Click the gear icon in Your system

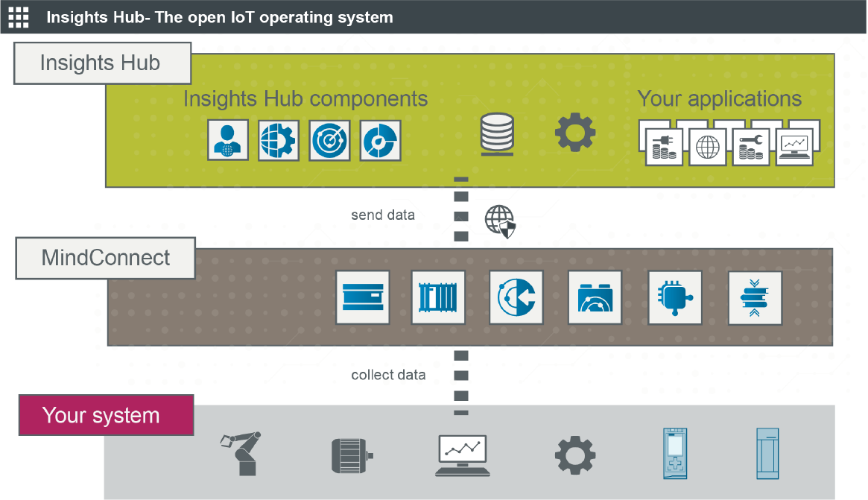[x=575, y=455]
